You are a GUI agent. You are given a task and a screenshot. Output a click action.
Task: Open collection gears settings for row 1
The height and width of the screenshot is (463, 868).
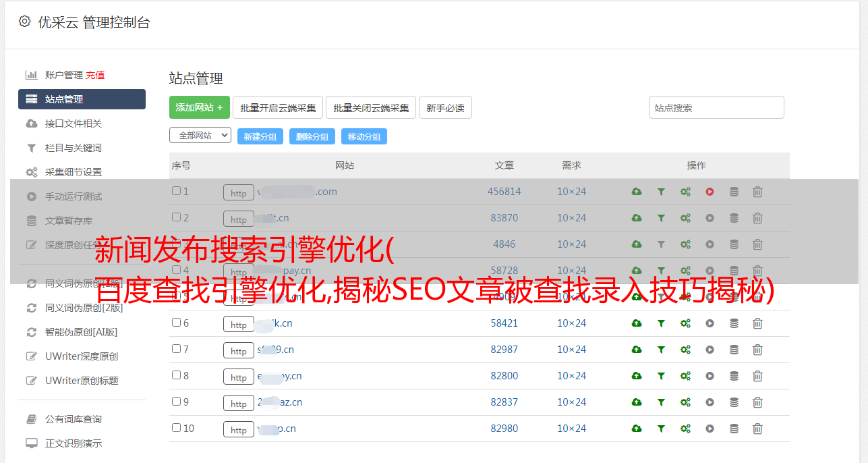[x=685, y=192]
